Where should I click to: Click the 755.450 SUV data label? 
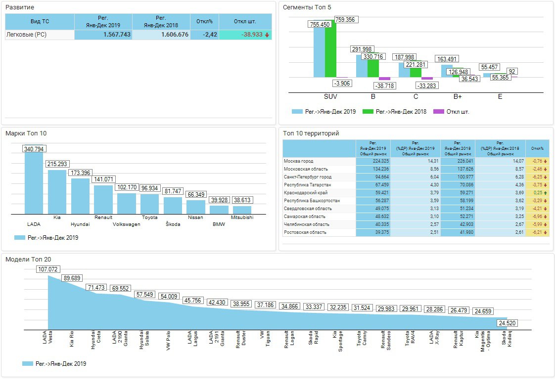(320, 24)
